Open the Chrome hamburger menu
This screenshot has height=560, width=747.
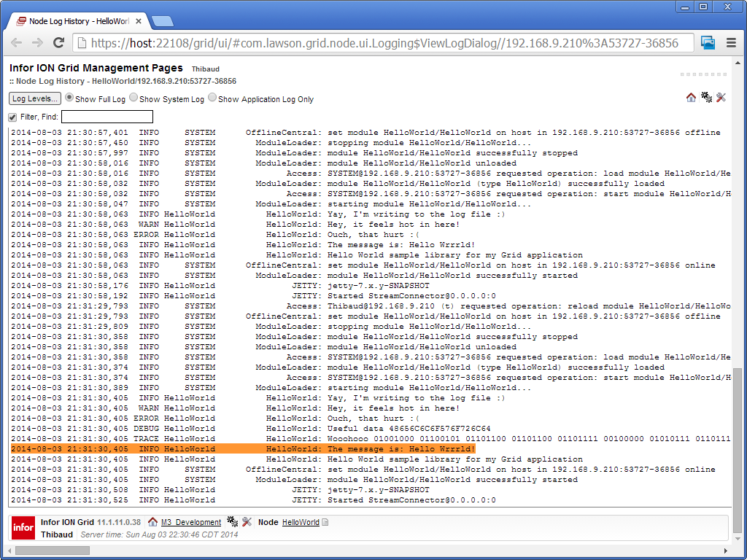pos(730,43)
